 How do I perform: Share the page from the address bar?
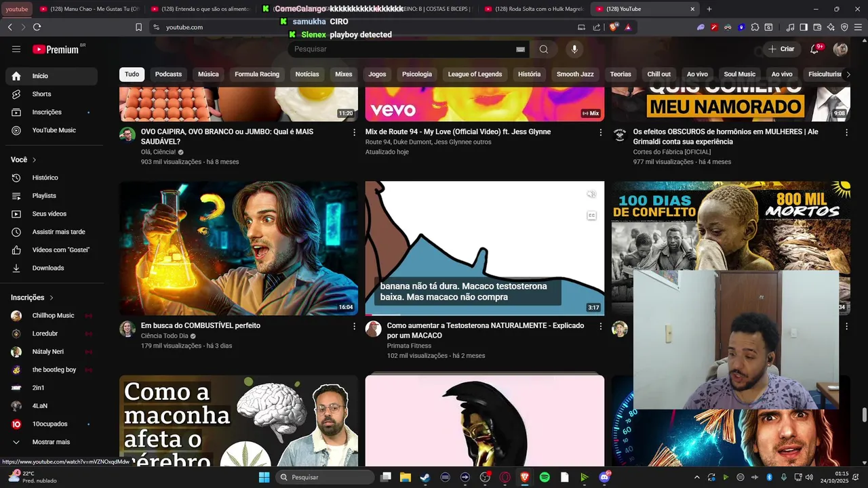click(597, 27)
